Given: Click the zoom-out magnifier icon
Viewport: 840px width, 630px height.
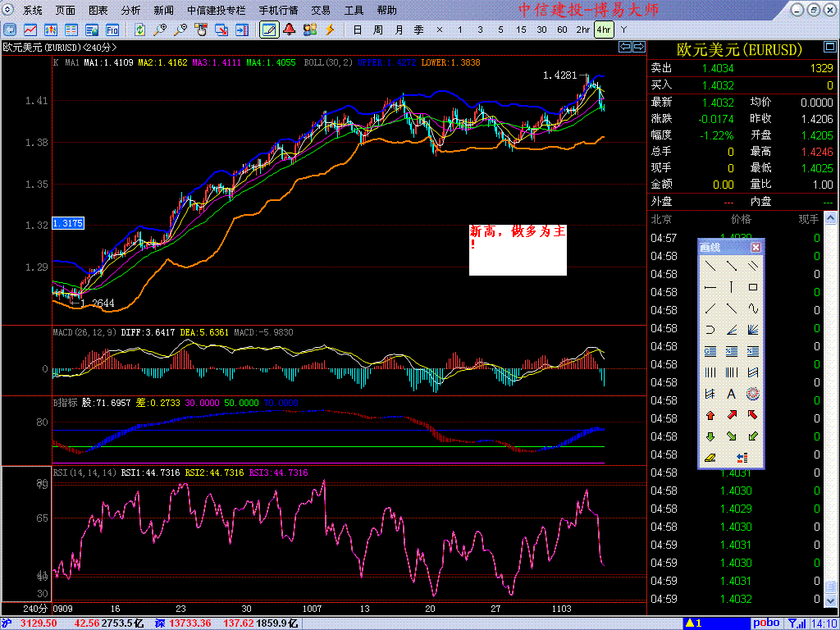Looking at the screenshot, I should (x=180, y=30).
